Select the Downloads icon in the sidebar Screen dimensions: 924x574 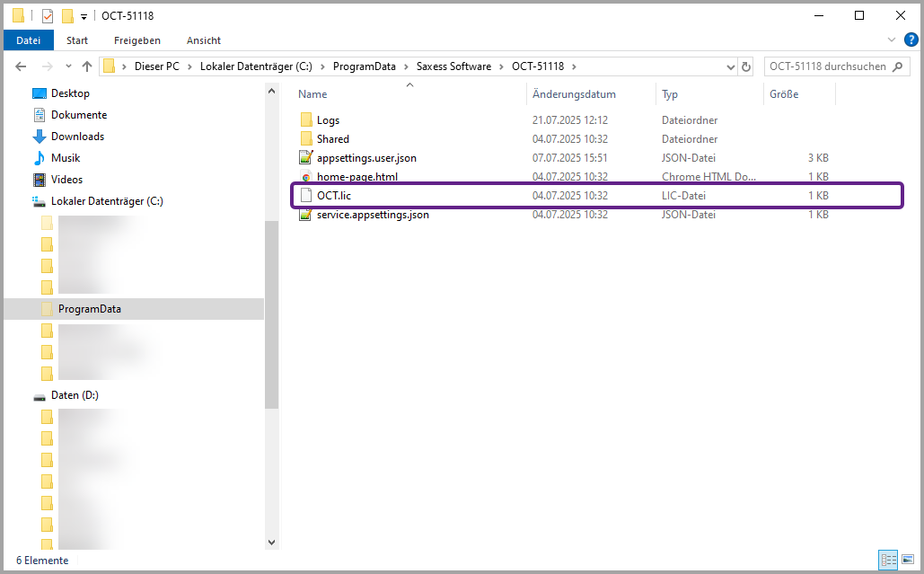pyautogui.click(x=40, y=137)
